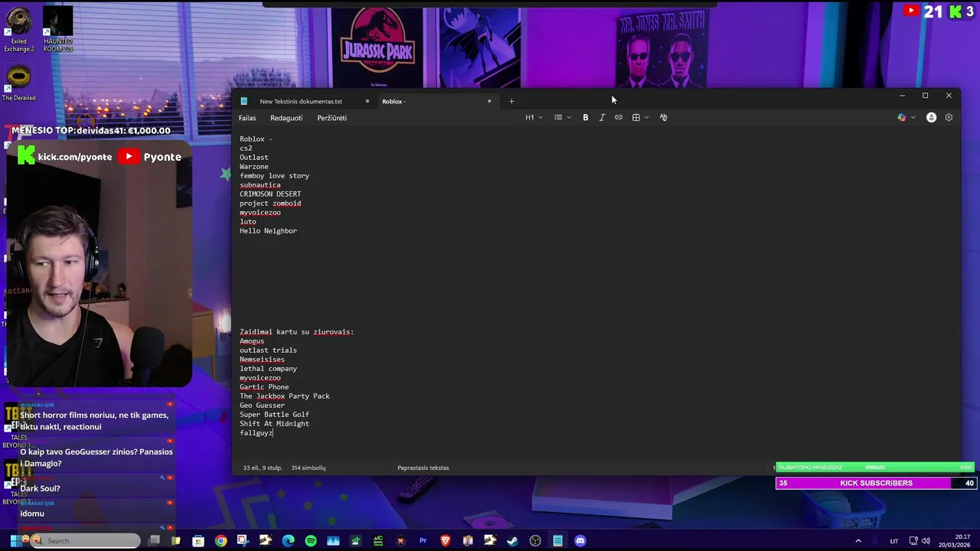This screenshot has height=551, width=980.
Task: Click the text line 'luto'
Action: [x=248, y=222]
